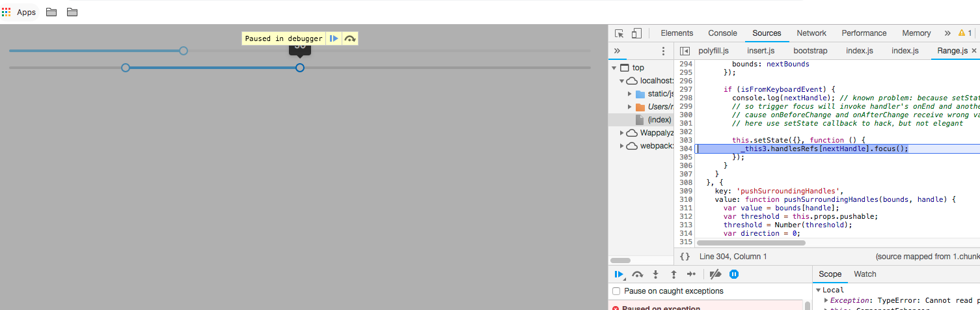
Task: Switch to the Network panel tab
Action: [811, 33]
